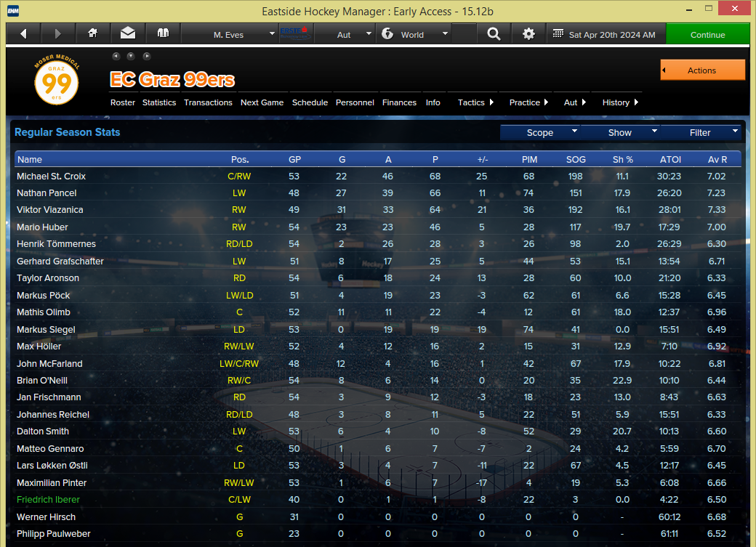Click the date Sat Apr 20th 2024 AM
The image size is (756, 547).
(x=612, y=35)
